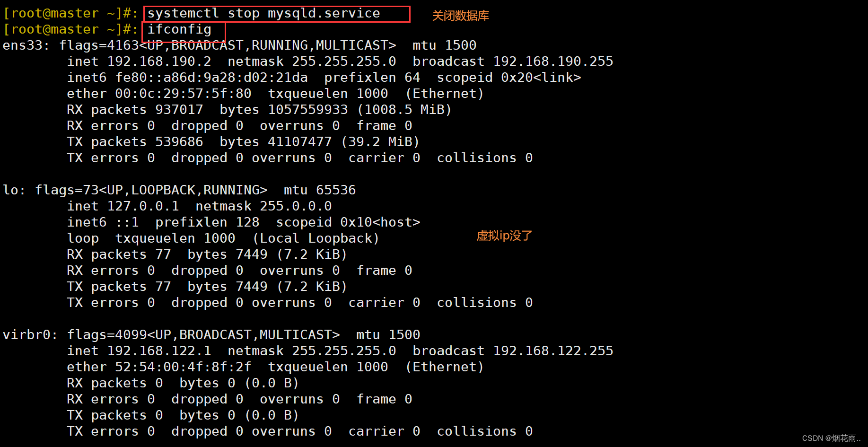Click the 'ifconfig' command text
868x447 pixels.
(x=179, y=30)
